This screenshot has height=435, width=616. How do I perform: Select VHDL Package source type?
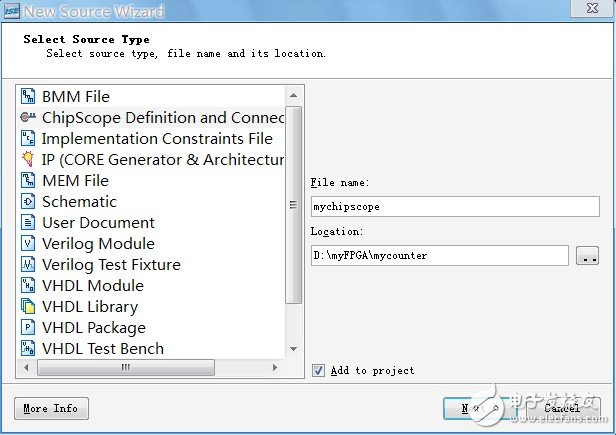click(x=93, y=328)
